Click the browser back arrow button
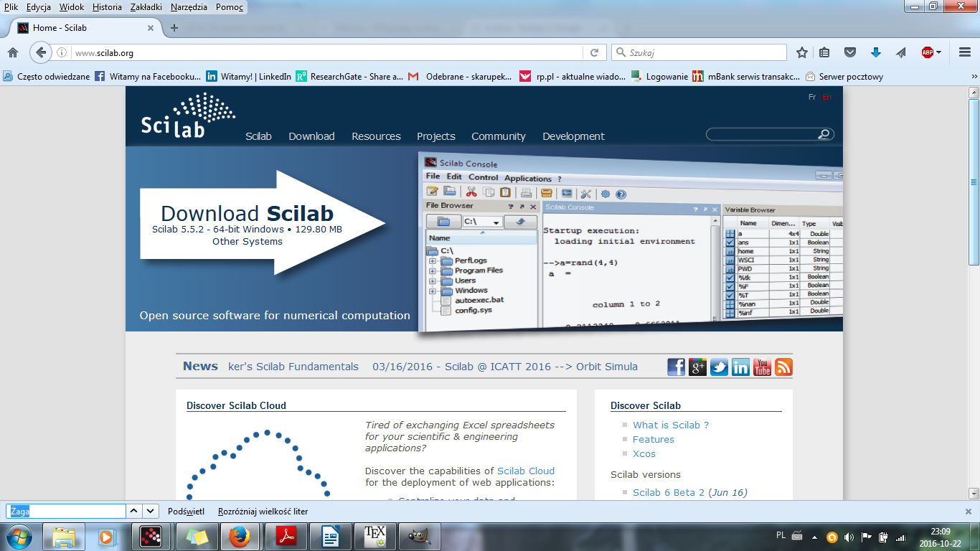The width and height of the screenshot is (980, 551). 41,52
